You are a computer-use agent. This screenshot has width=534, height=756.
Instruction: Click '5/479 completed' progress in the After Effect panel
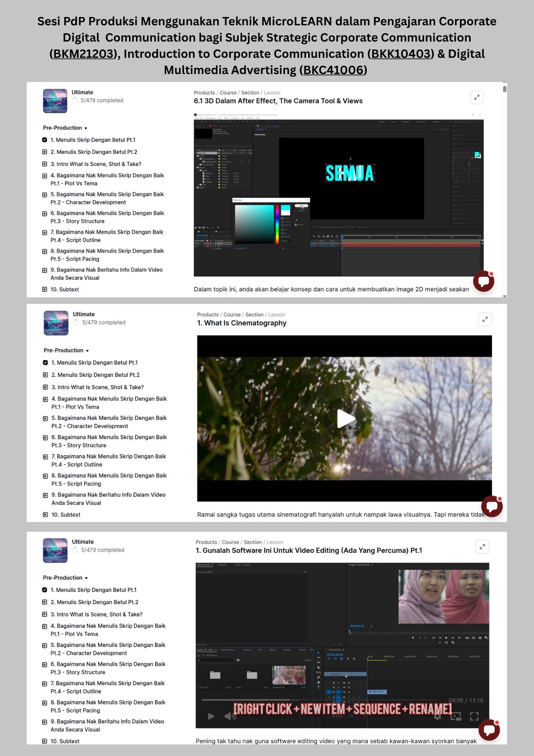point(102,100)
